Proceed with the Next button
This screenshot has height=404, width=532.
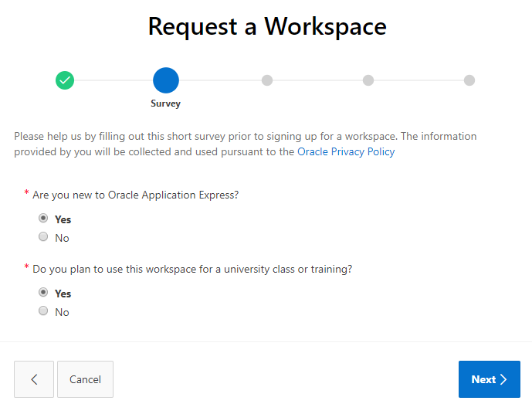coord(489,379)
